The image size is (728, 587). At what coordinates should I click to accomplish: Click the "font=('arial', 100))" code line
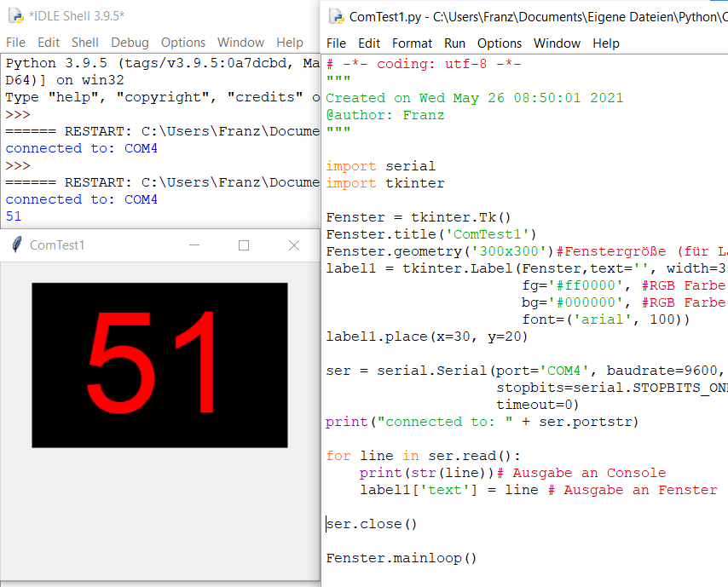pos(606,319)
